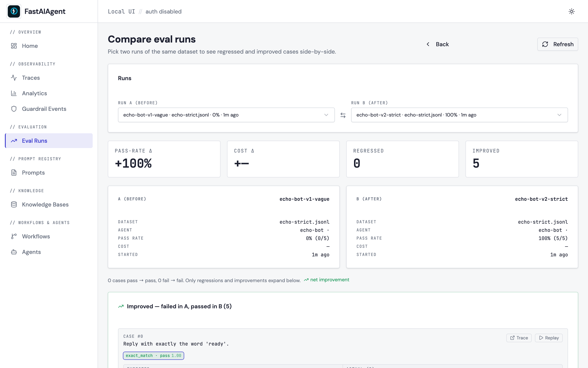Click the Refresh circular arrows icon
588x368 pixels.
pyautogui.click(x=545, y=44)
